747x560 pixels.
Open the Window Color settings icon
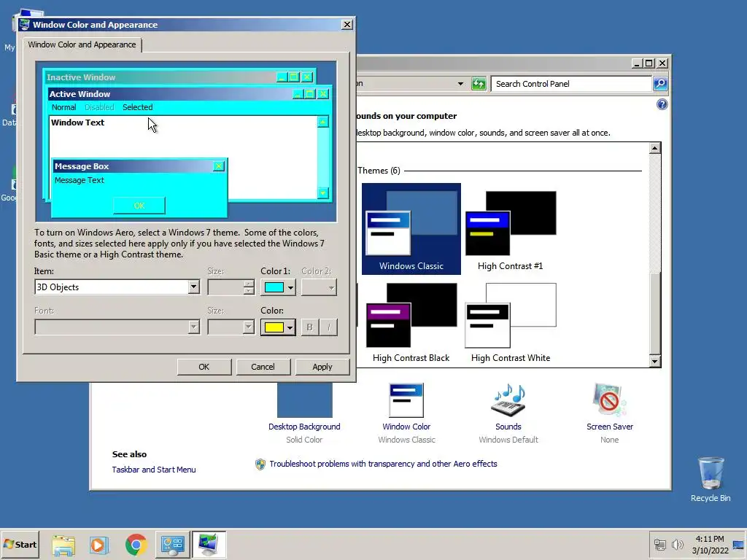pyautogui.click(x=406, y=400)
